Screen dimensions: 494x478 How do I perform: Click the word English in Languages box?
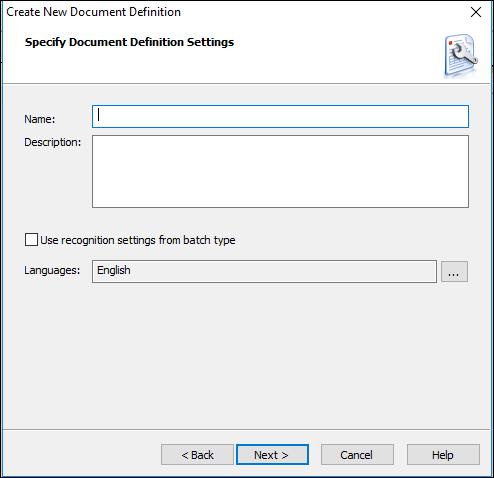point(114,270)
